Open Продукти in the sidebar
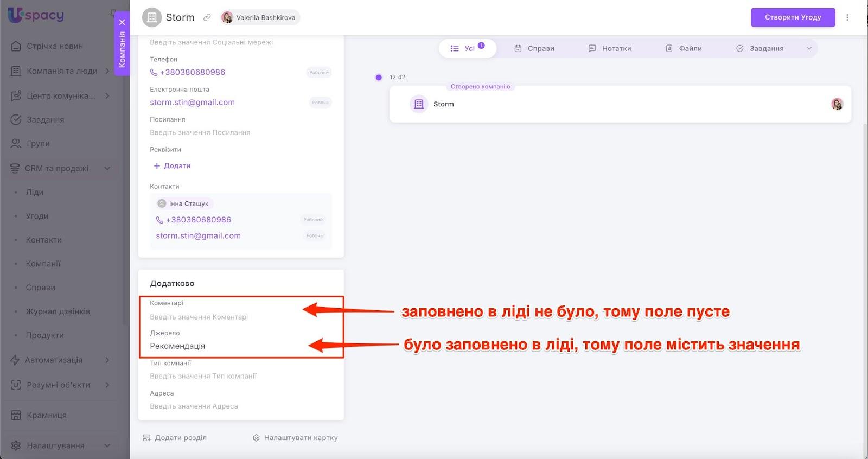868x459 pixels. (x=45, y=335)
